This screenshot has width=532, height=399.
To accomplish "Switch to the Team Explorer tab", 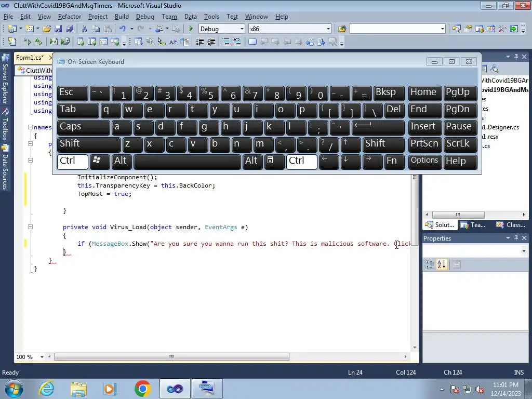I will [x=473, y=225].
